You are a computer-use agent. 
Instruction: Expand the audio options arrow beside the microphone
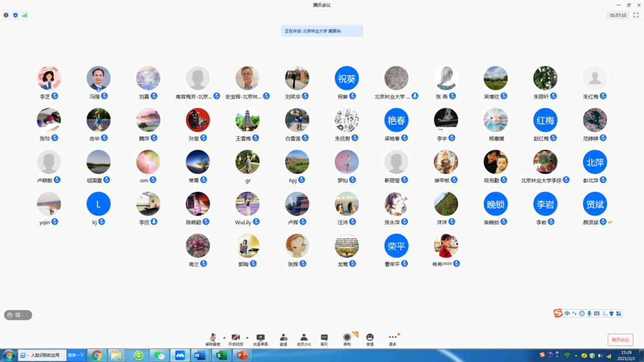[224, 338]
